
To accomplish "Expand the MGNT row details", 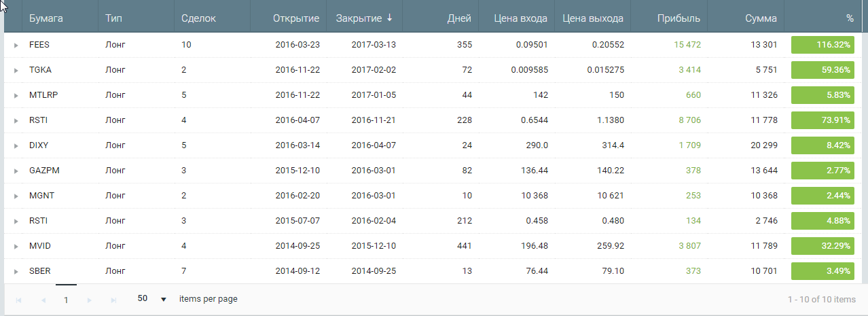I will pos(16,196).
